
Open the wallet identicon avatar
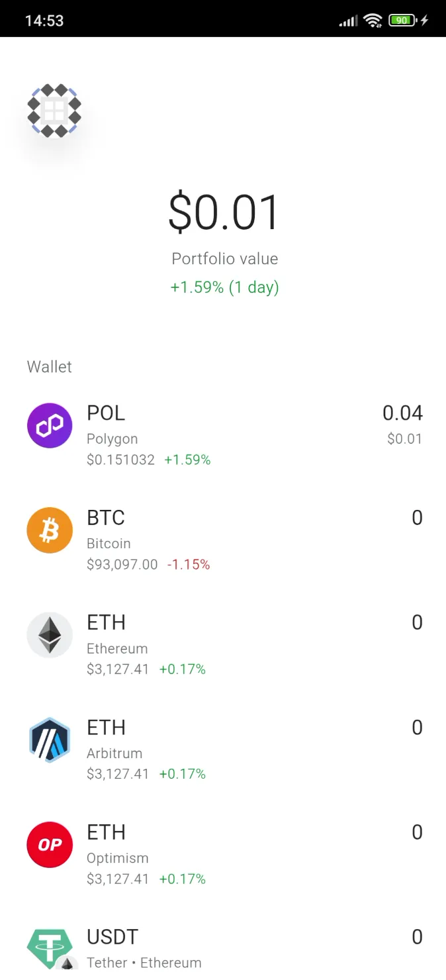click(x=56, y=111)
